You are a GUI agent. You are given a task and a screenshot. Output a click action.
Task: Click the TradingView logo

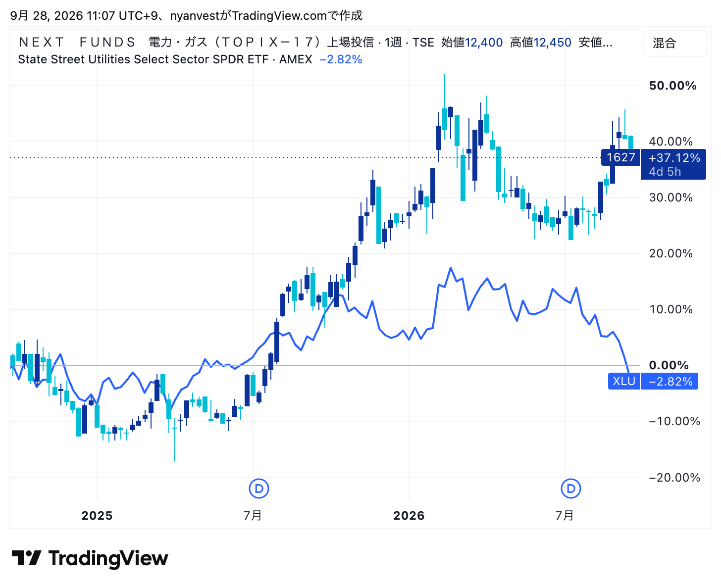click(x=90, y=558)
